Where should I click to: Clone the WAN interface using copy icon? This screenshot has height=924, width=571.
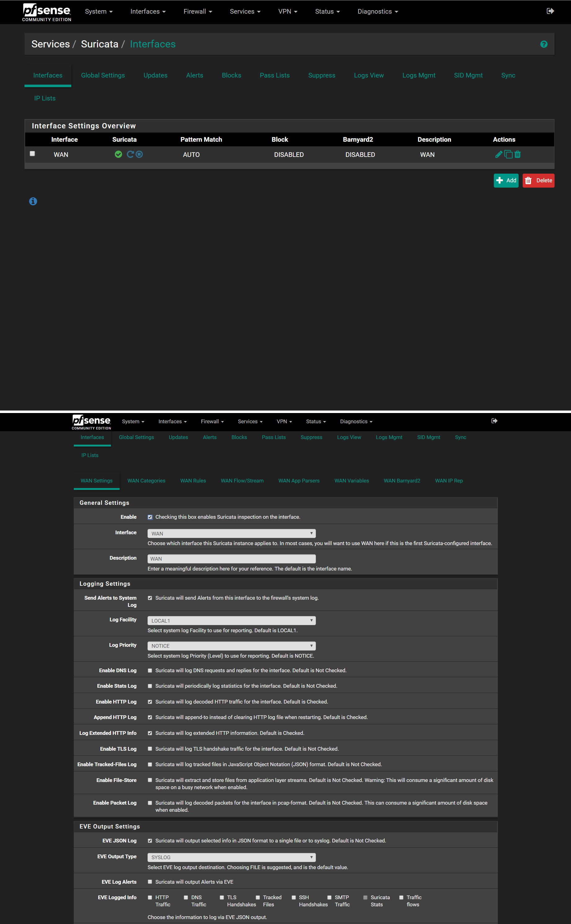coord(508,154)
